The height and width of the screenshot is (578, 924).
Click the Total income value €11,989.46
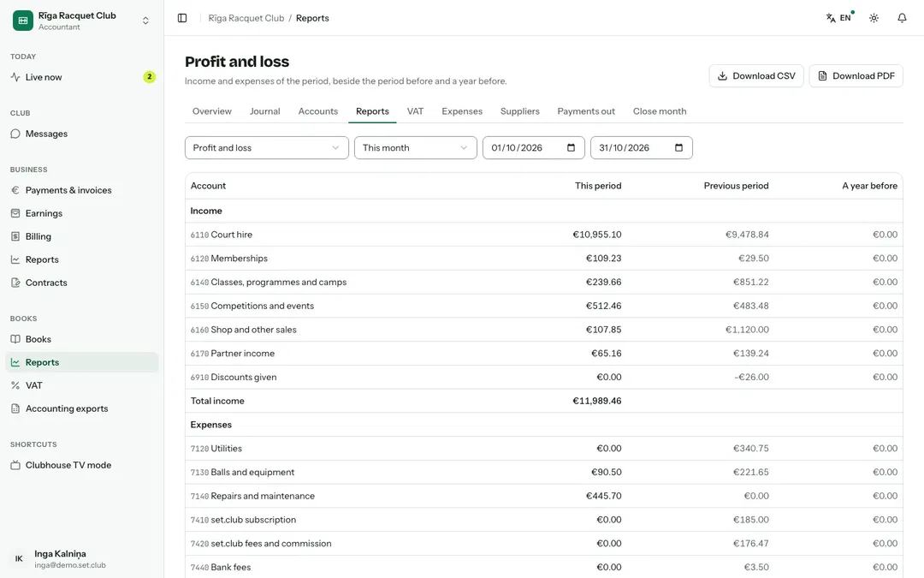point(597,401)
